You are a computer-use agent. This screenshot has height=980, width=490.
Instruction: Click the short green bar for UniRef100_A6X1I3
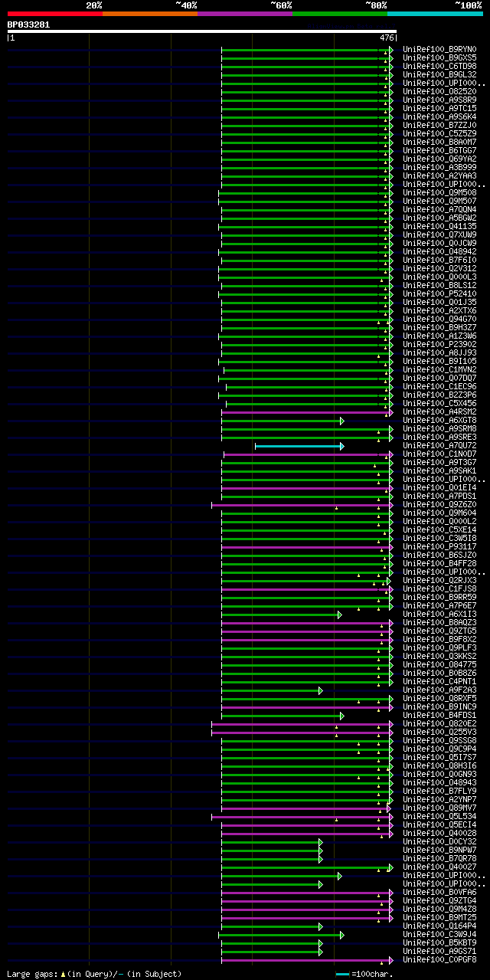click(282, 615)
